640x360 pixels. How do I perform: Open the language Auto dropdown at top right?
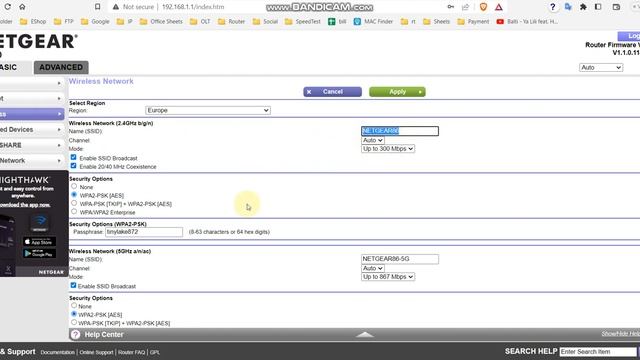click(x=601, y=67)
